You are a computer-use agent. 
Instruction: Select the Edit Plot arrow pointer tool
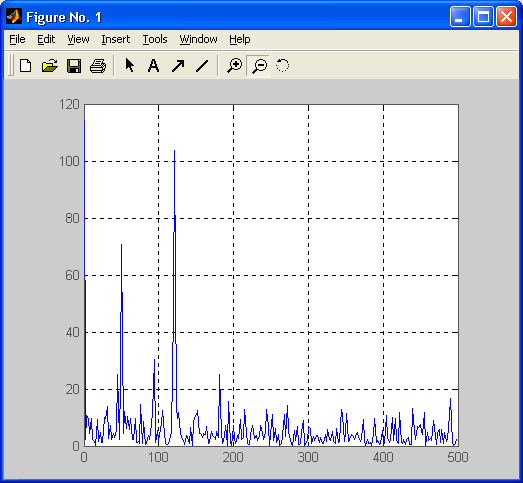click(x=129, y=65)
